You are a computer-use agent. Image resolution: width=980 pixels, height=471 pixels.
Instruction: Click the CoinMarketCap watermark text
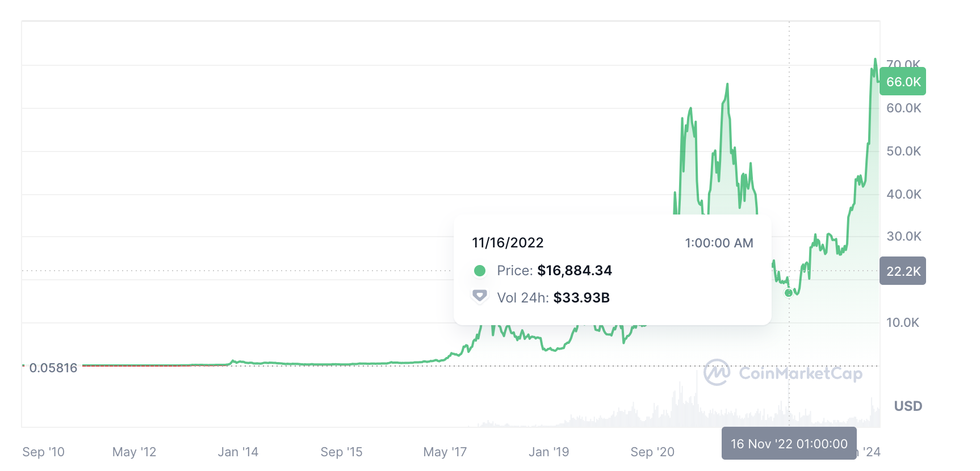801,373
